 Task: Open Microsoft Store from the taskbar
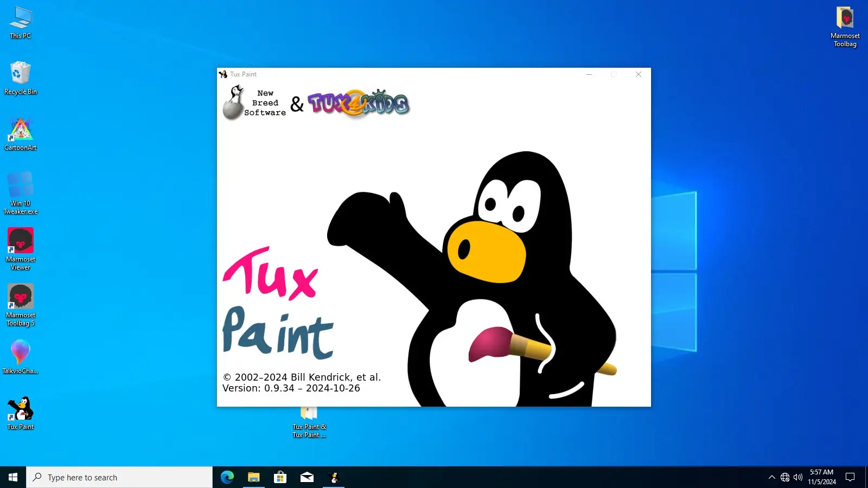280,477
